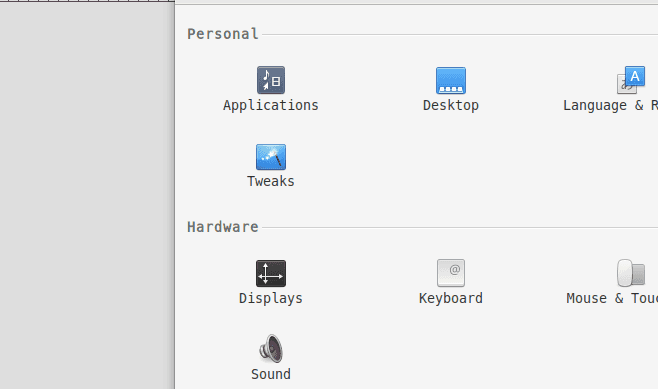Click the Keyboard settings icon
This screenshot has width=658, height=389.
451,273
